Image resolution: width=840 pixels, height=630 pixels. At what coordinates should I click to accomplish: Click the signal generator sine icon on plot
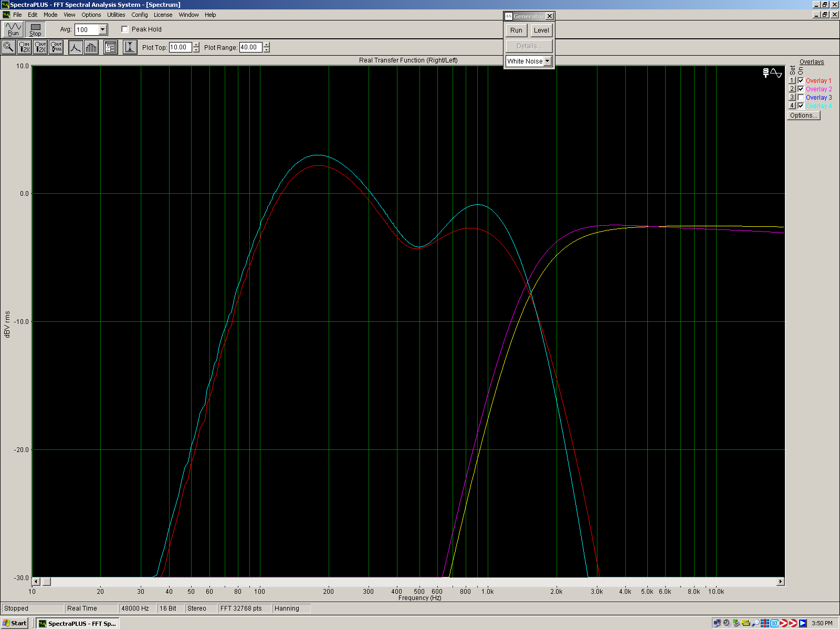776,73
